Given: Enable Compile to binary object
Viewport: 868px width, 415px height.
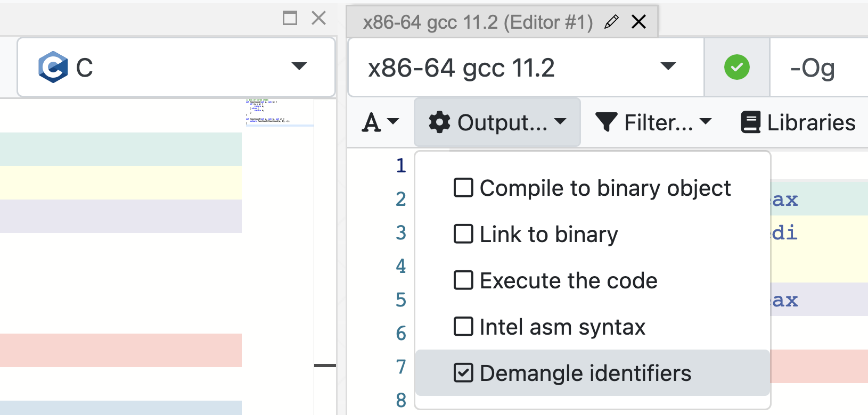Looking at the screenshot, I should click(463, 188).
